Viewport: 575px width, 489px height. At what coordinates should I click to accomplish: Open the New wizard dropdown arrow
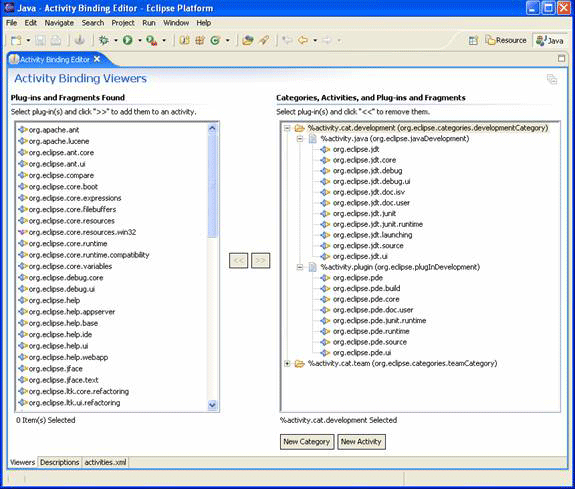point(28,40)
